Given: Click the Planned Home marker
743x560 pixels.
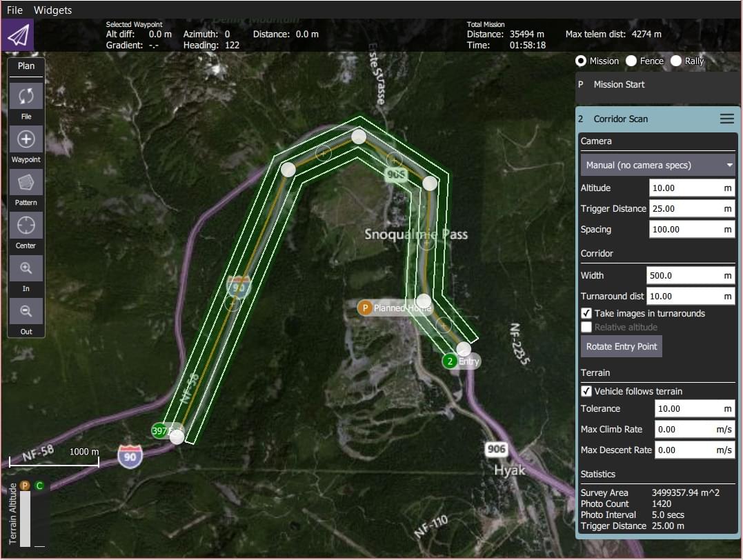Looking at the screenshot, I should coord(365,308).
